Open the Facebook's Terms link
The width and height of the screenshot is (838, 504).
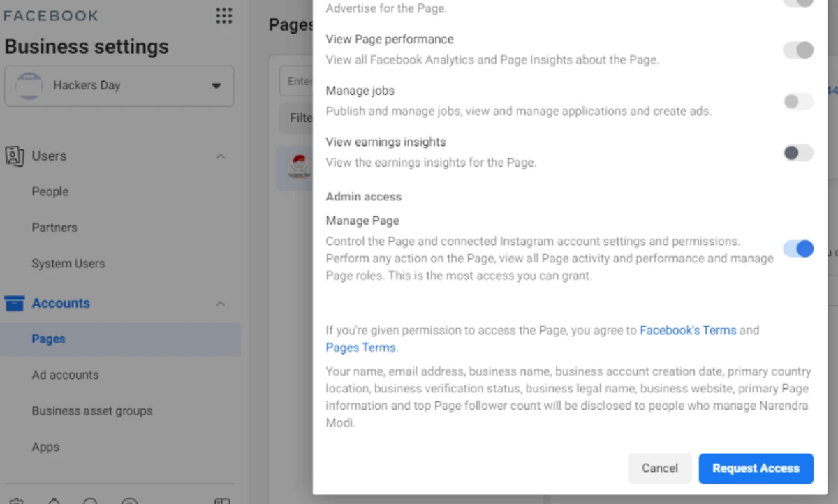[688, 330]
